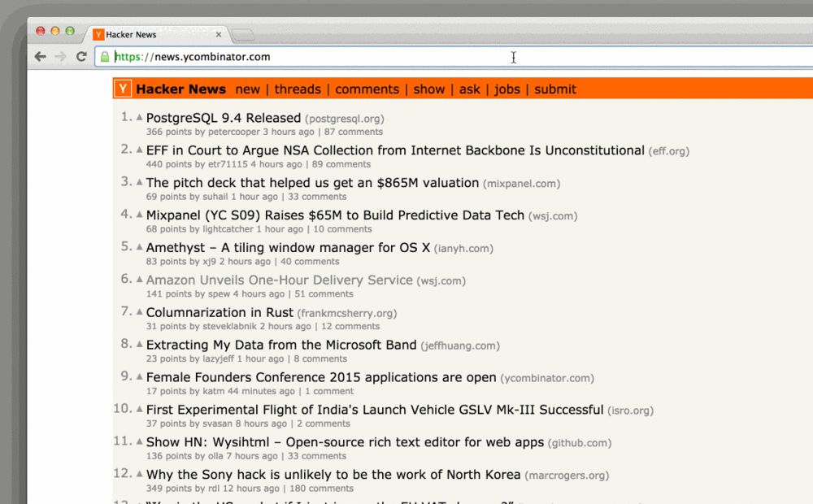Upvote Amethyst tiling window manager story
This screenshot has height=504, width=813.
pyautogui.click(x=139, y=247)
